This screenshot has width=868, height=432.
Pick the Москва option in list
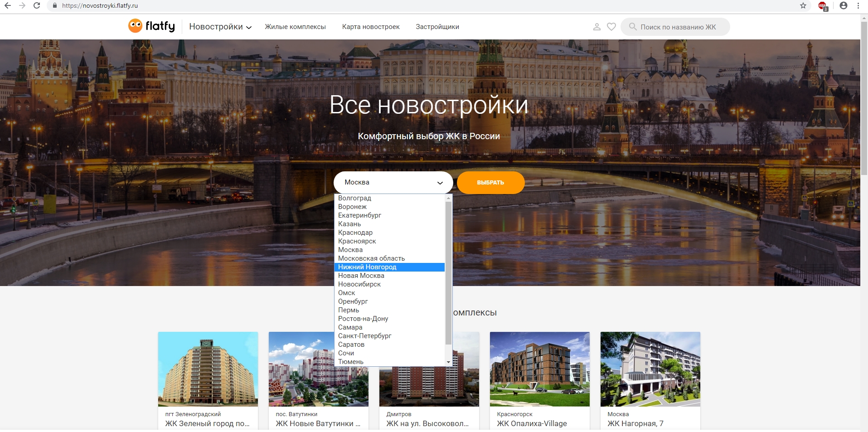coord(390,250)
